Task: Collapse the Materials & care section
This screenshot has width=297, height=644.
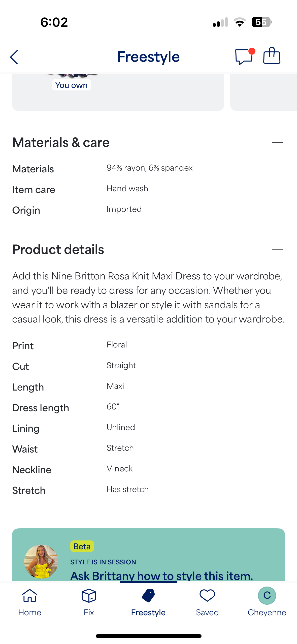Action: (277, 143)
